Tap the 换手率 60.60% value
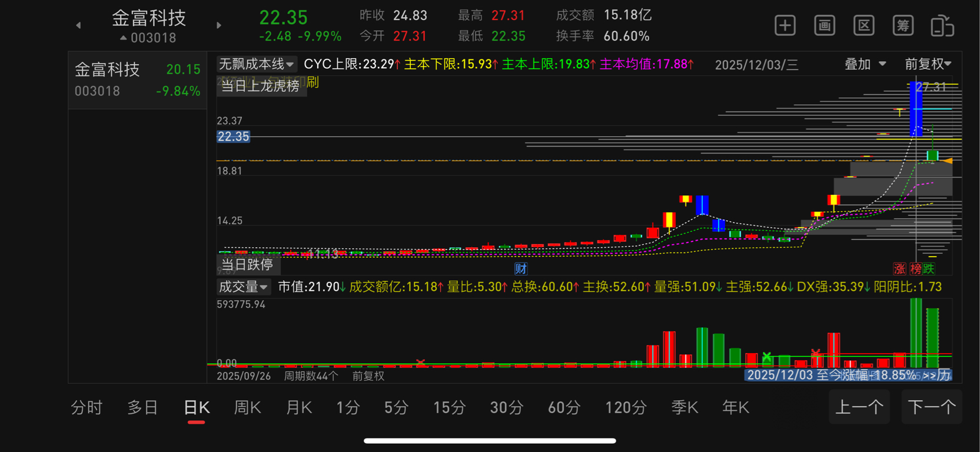Screen dimensions: 980x452 [x=626, y=36]
